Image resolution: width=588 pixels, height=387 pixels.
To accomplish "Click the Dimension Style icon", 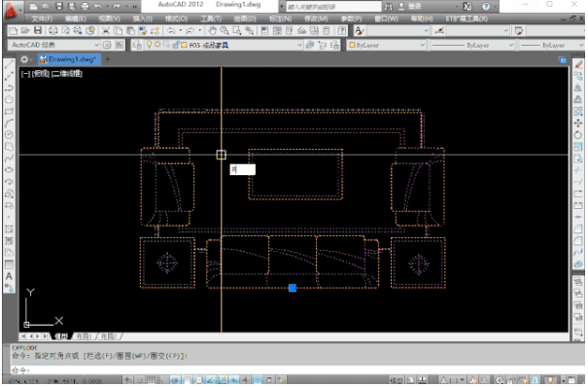I will click(x=439, y=31).
